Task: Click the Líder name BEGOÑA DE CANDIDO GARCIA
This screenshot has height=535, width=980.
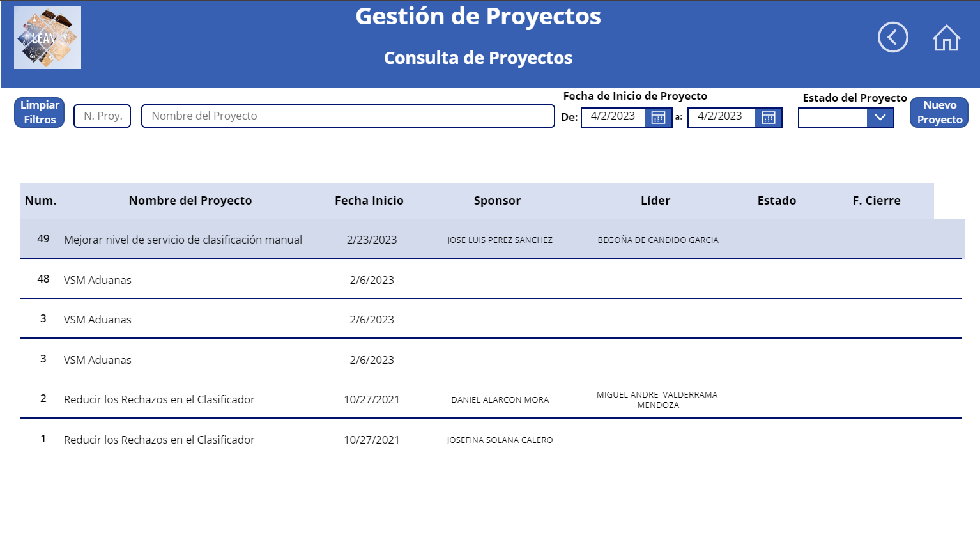Action: click(x=658, y=240)
